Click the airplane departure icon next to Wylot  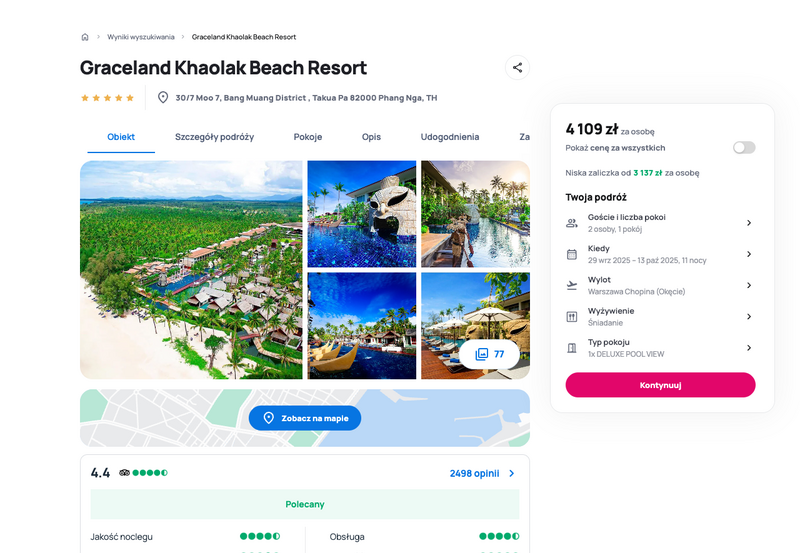tap(572, 285)
